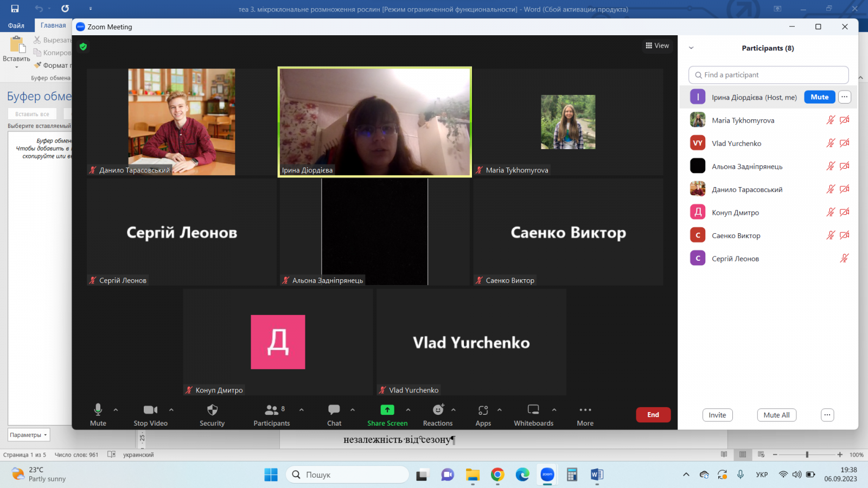868x488 pixels.
Task: Stop Video in Zoom toolbar
Action: [x=150, y=415]
